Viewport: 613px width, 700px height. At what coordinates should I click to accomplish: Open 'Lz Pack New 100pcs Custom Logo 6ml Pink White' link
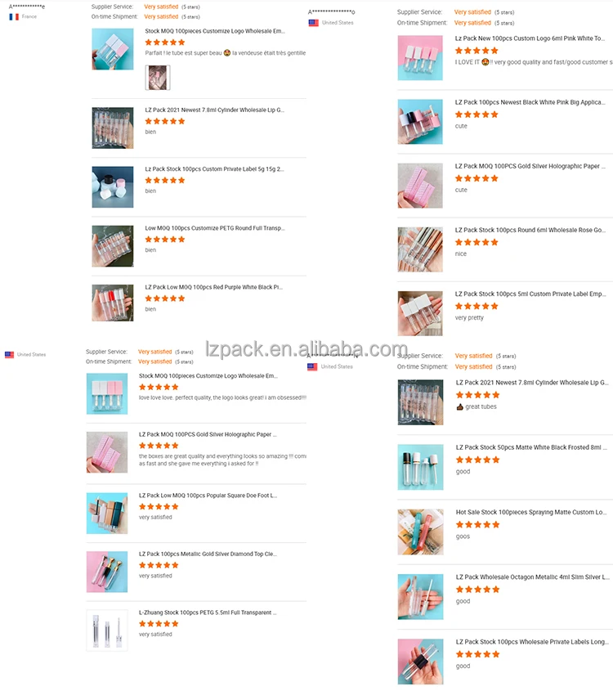point(530,38)
